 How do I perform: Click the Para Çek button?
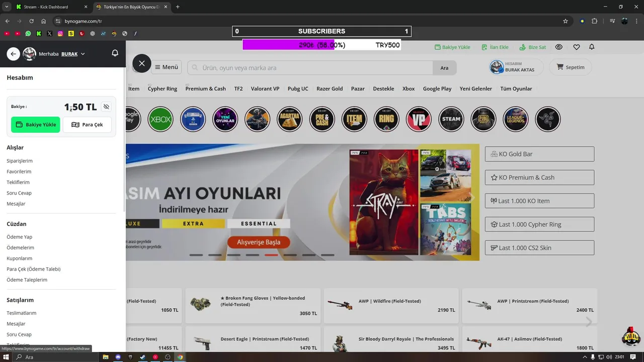click(87, 125)
